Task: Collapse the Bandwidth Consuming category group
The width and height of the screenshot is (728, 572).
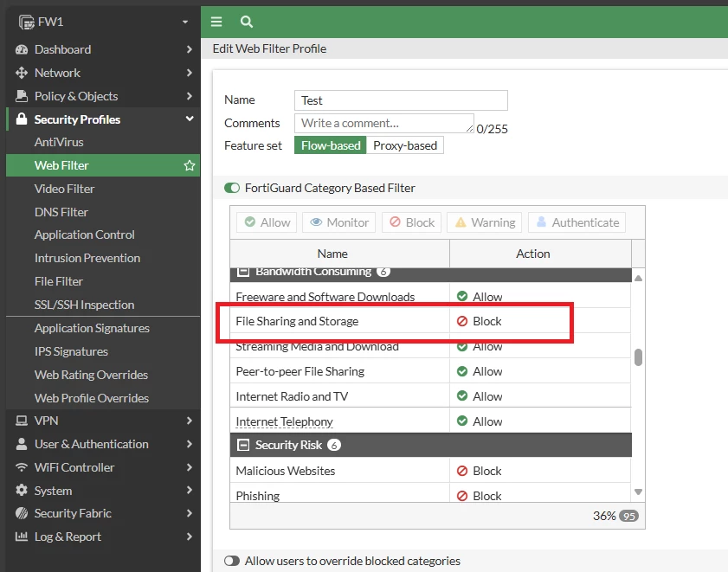Action: [x=243, y=272]
